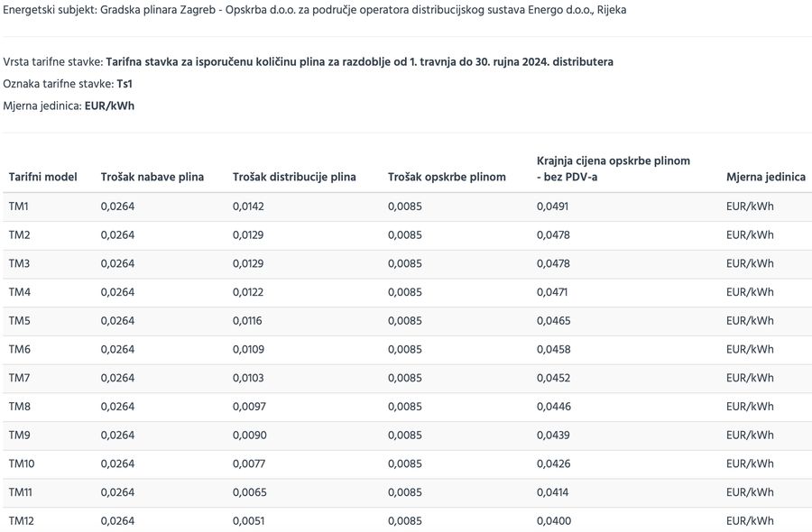Click the "Mjerna jedinica" column header
The height and width of the screenshot is (532, 812).
[765, 177]
